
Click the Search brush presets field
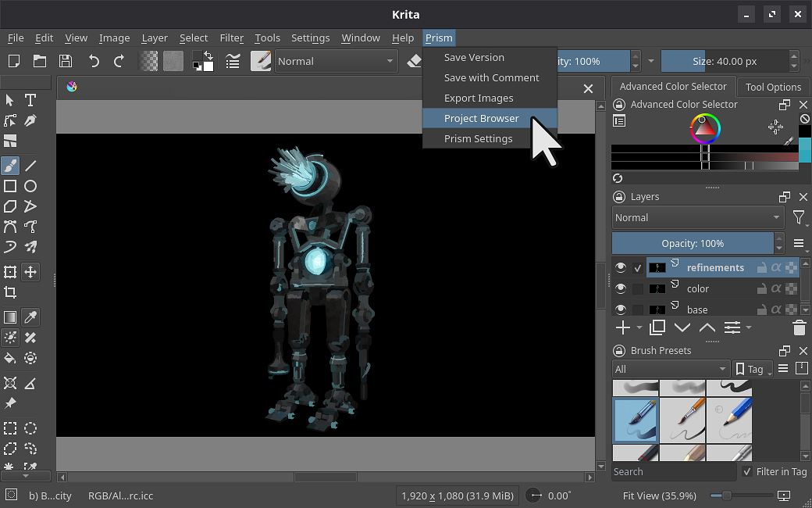pos(673,472)
